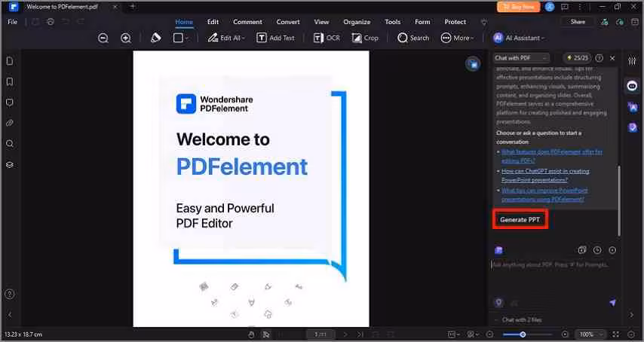Open the Comment tab
The width and height of the screenshot is (644, 342).
247,22
